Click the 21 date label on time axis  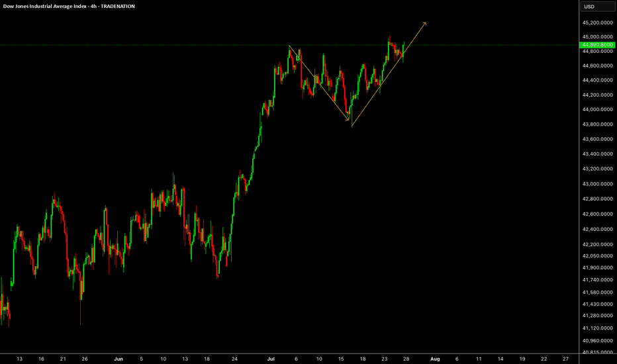point(63,359)
